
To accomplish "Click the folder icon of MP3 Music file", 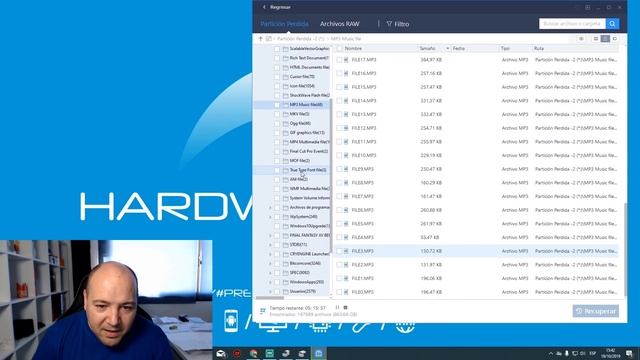I will 286,105.
